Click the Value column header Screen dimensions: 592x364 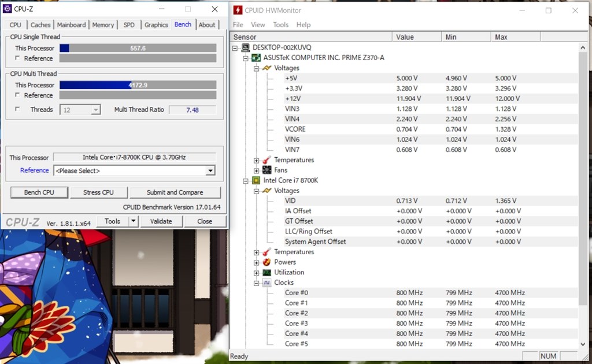click(x=417, y=37)
